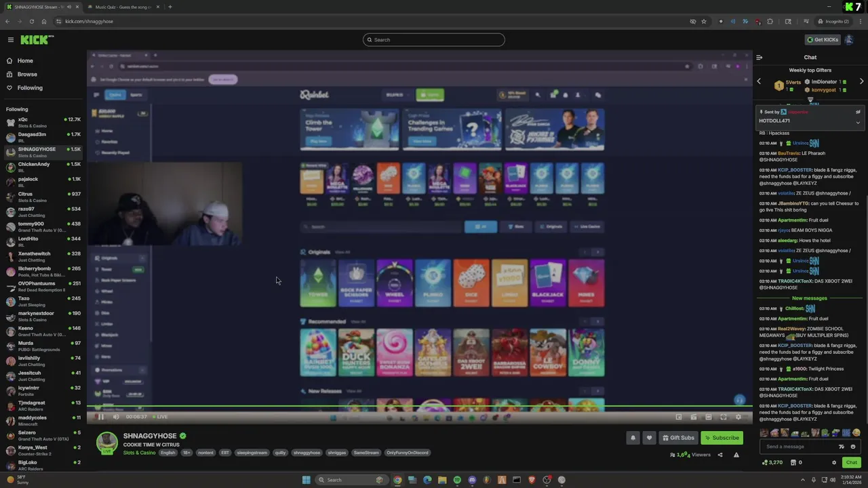Send message with Chat button
The height and width of the screenshot is (488, 868).
coord(852,463)
